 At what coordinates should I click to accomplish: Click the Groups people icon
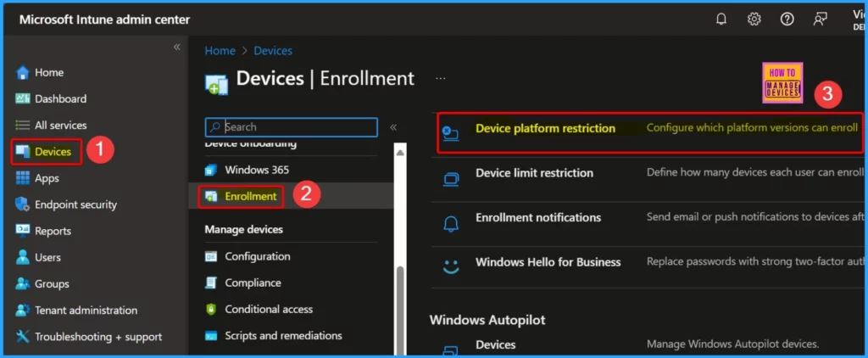[23, 283]
